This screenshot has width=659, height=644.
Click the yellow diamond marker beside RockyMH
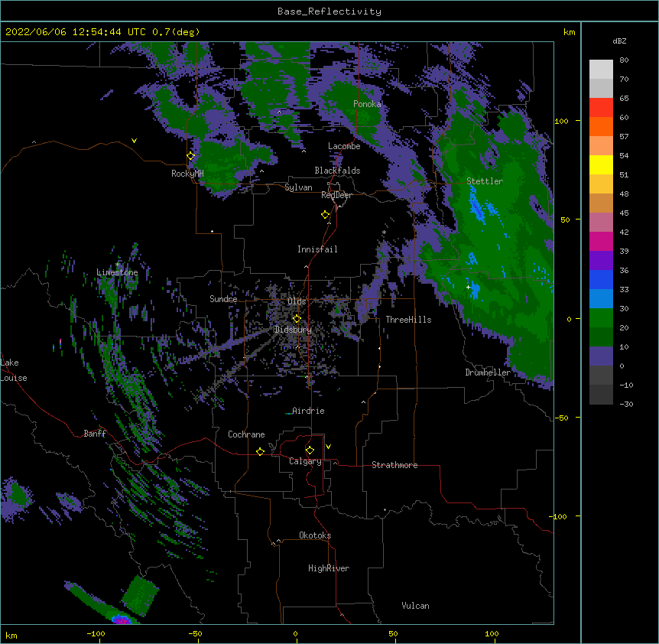191,155
